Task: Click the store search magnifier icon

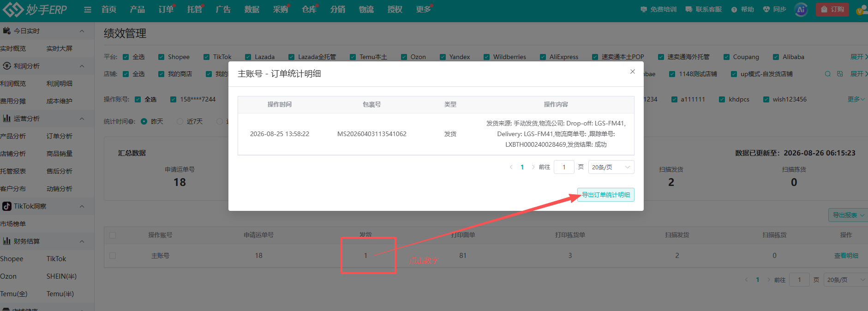Action: pos(828,74)
